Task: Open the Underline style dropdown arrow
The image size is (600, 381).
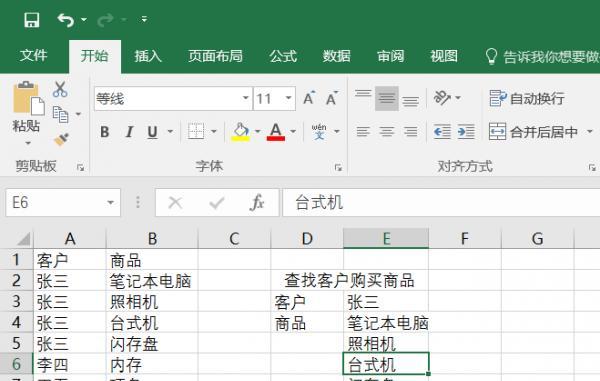Action: [170, 132]
